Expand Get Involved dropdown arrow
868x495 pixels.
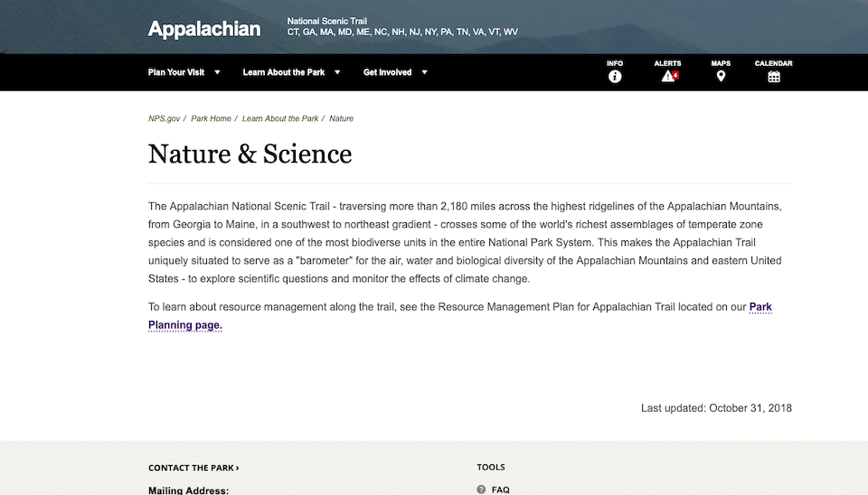425,72
